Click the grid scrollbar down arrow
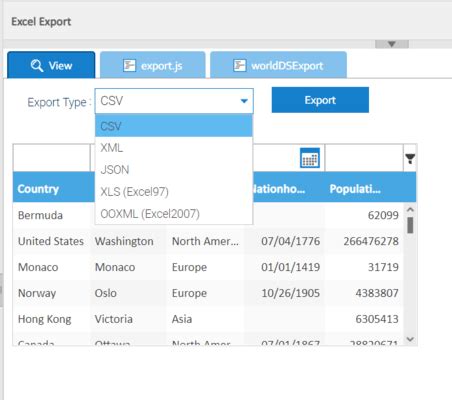This screenshot has width=452, height=400. coord(410,339)
